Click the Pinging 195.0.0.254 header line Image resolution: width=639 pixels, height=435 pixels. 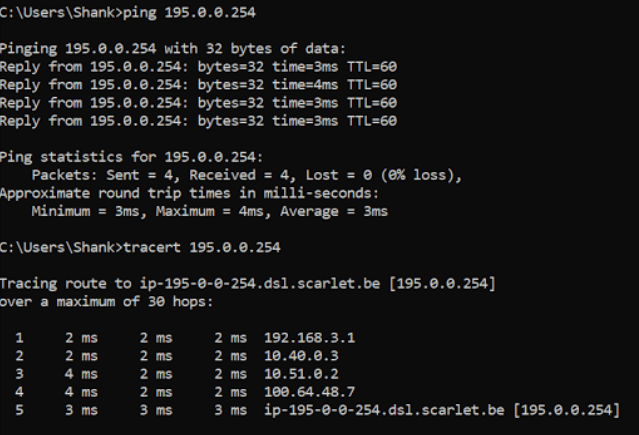173,49
